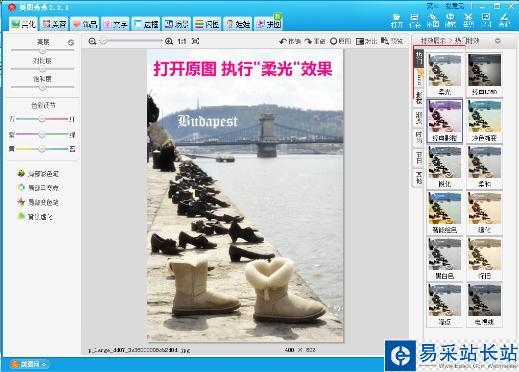
Task: Switch to the 文字 tab
Action: [x=115, y=24]
